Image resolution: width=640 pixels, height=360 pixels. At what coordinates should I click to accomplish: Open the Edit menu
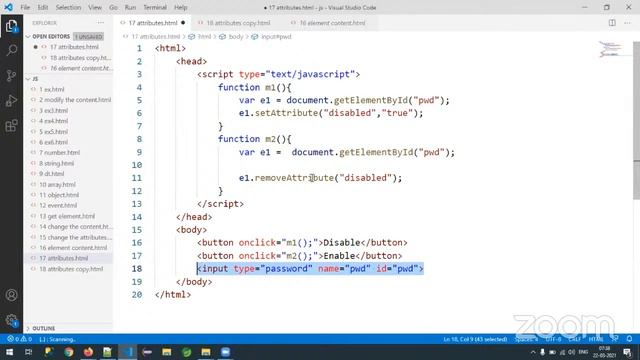(x=42, y=7)
